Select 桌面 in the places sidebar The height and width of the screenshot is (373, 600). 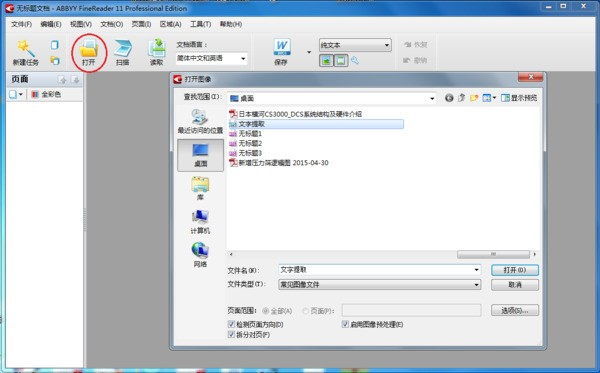[x=201, y=155]
